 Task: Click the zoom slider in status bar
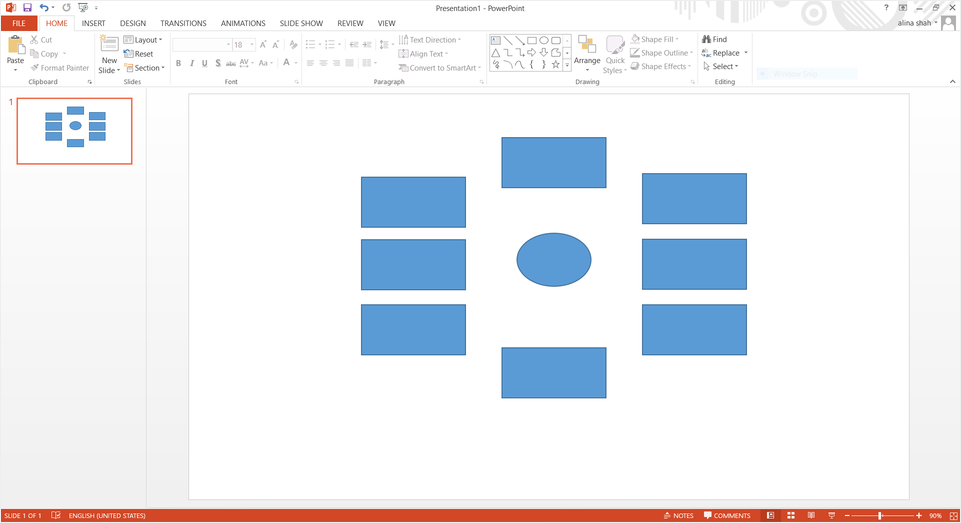(880, 516)
